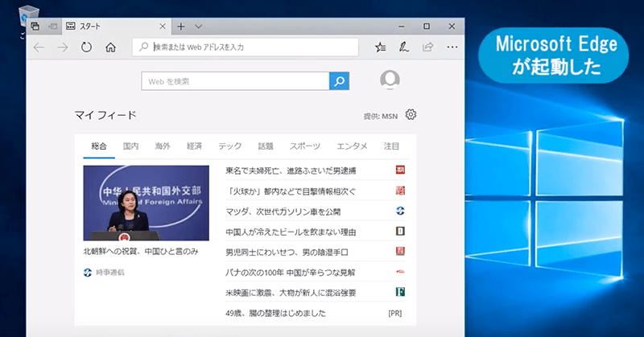Switch to the エンタメ tab
644x337 pixels.
click(352, 146)
